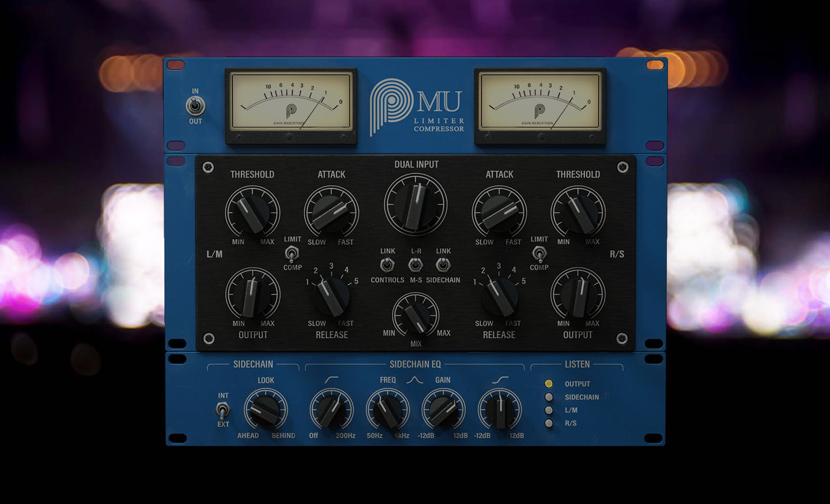The height and width of the screenshot is (504, 830).
Task: Toggle the R/S Limit/Comp switch
Action: click(539, 253)
